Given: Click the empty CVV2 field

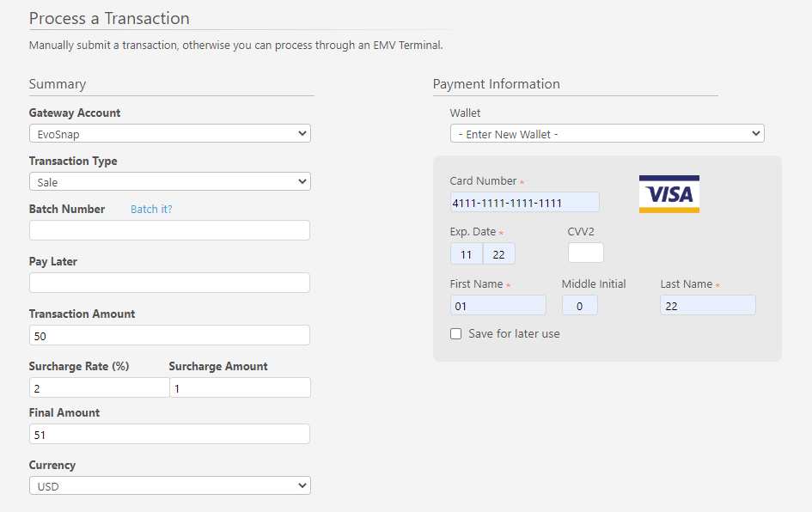Looking at the screenshot, I should (x=586, y=253).
